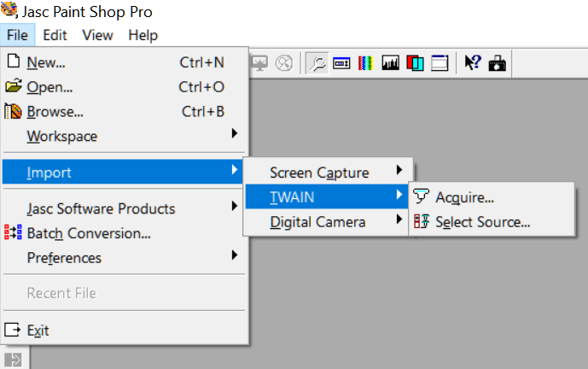
Task: Choose Select Source... in TWAIN submenu
Action: 492,222
